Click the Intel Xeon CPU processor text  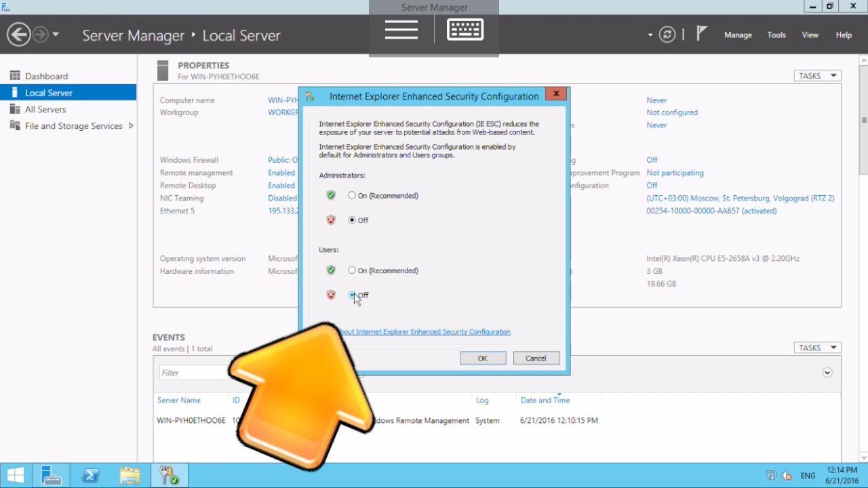pos(723,258)
